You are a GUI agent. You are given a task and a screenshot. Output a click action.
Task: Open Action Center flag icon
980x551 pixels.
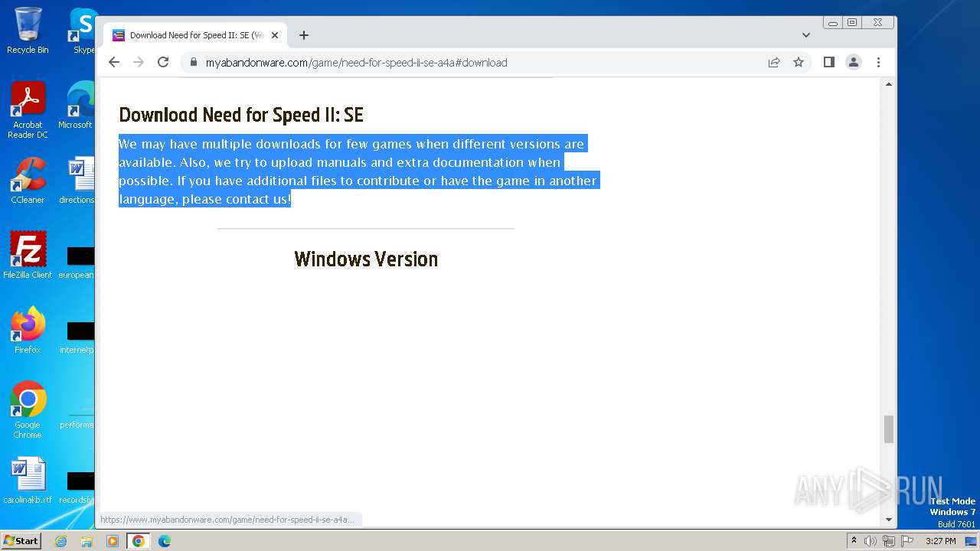907,541
